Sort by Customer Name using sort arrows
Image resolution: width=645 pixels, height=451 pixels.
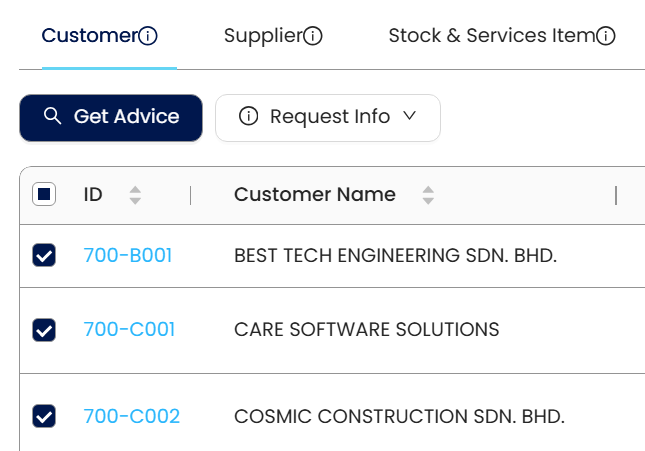point(428,195)
